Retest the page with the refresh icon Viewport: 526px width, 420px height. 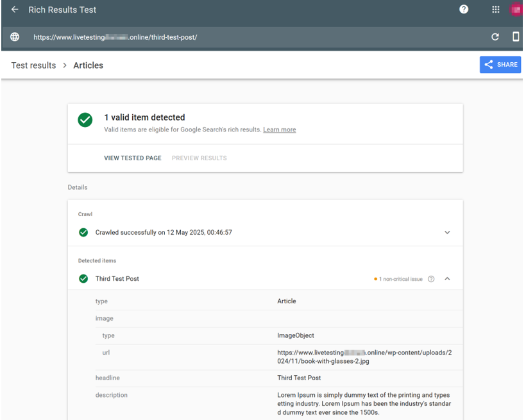pos(495,37)
